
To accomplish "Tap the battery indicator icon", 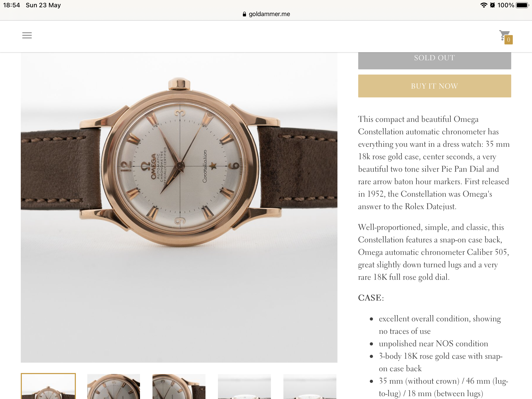I will (522, 5).
